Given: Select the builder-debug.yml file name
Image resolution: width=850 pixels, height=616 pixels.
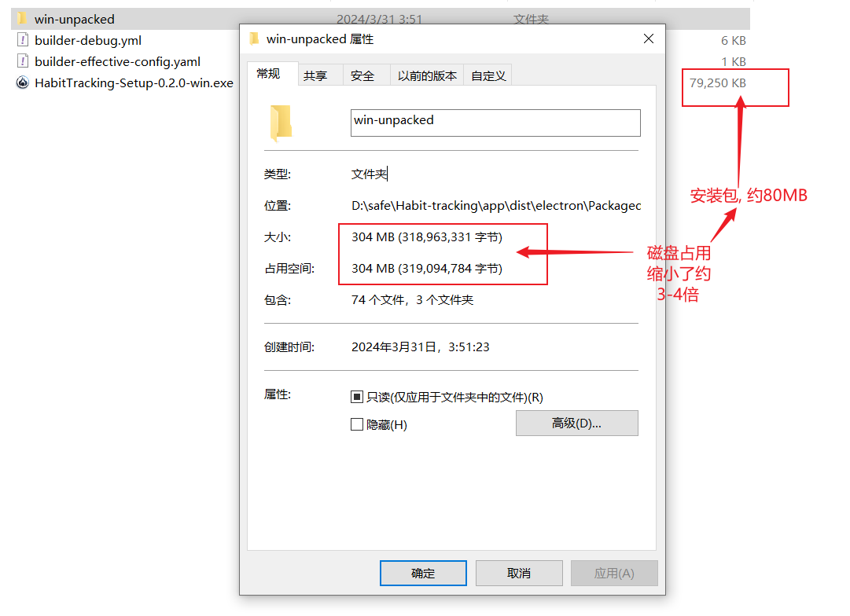Looking at the screenshot, I should point(88,41).
